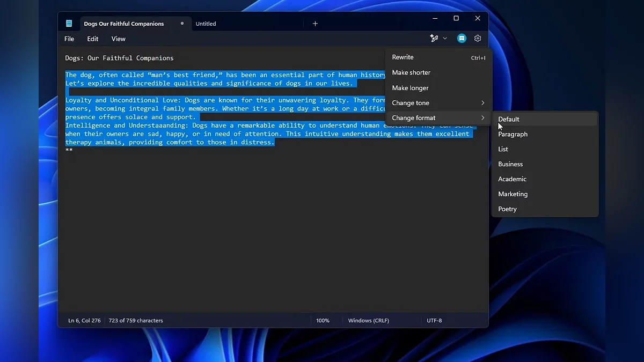Select the Poetry format option
This screenshot has width=644, height=362.
point(507,209)
